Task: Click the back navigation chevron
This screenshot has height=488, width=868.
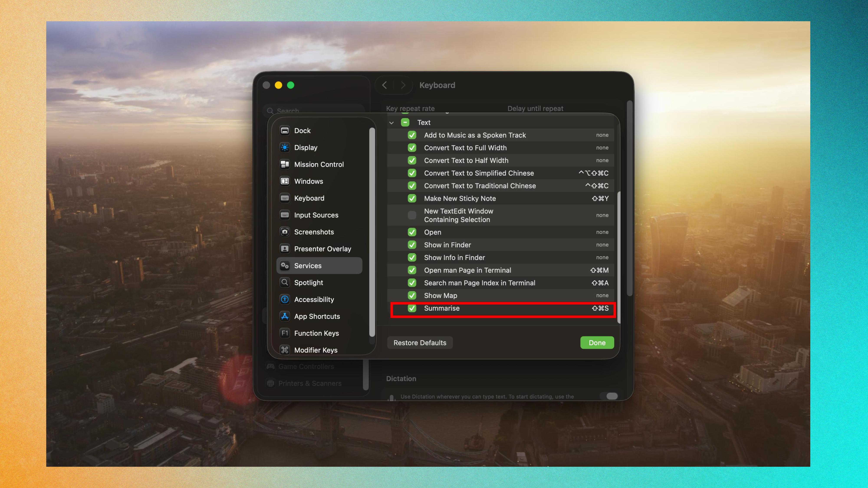Action: (x=384, y=85)
